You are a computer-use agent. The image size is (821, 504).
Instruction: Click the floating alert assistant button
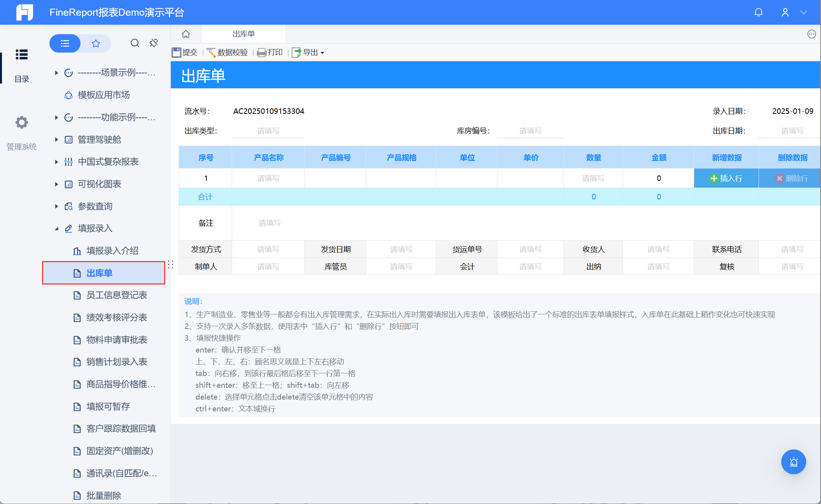point(793,462)
